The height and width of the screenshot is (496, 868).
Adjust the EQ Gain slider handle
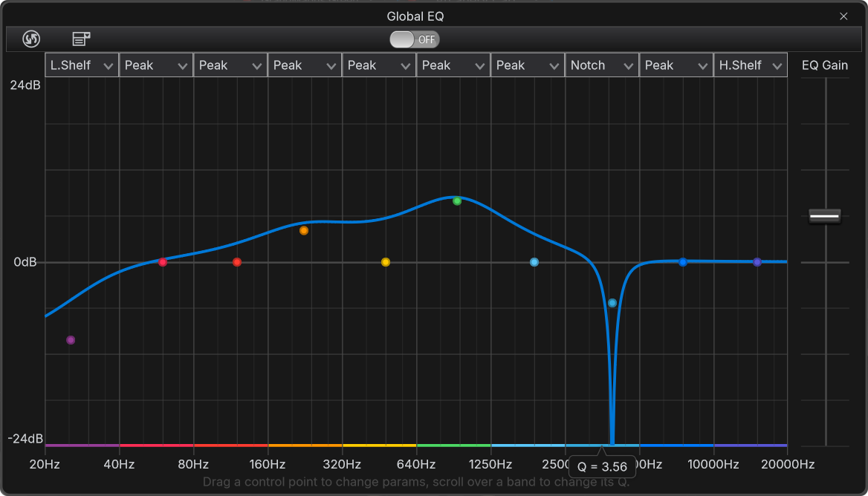(825, 216)
